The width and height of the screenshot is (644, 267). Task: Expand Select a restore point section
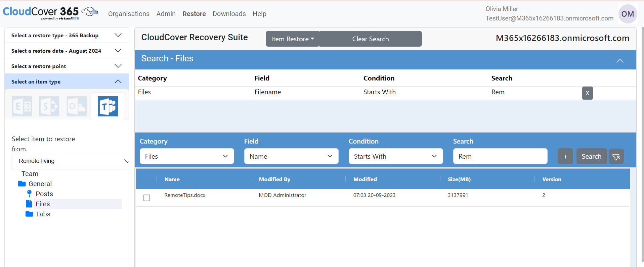pos(67,66)
